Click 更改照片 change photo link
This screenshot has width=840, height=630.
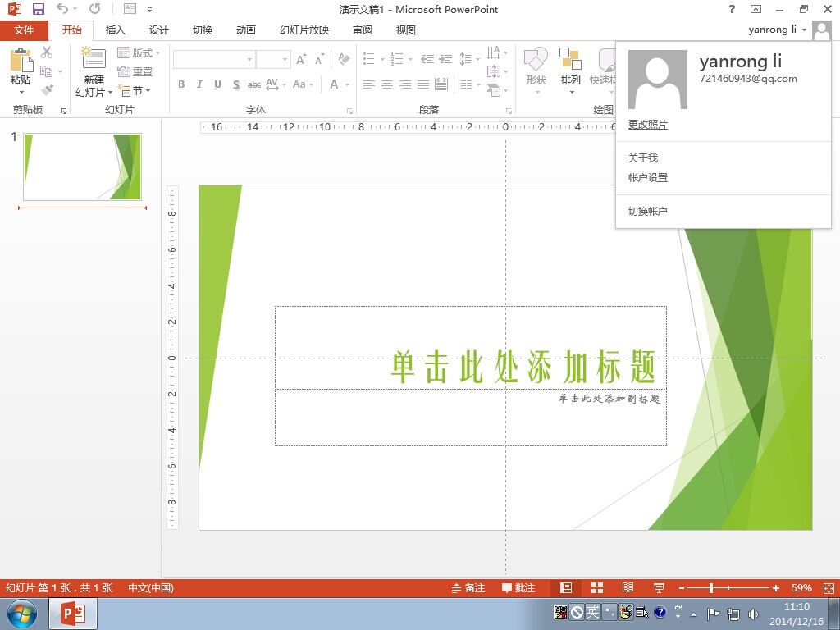[648, 125]
